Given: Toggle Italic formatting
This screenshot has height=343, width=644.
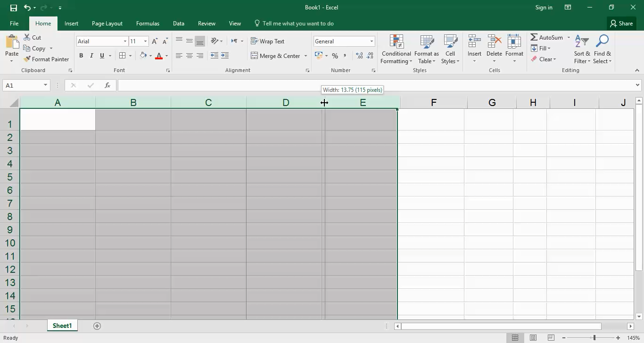Looking at the screenshot, I should [91, 56].
